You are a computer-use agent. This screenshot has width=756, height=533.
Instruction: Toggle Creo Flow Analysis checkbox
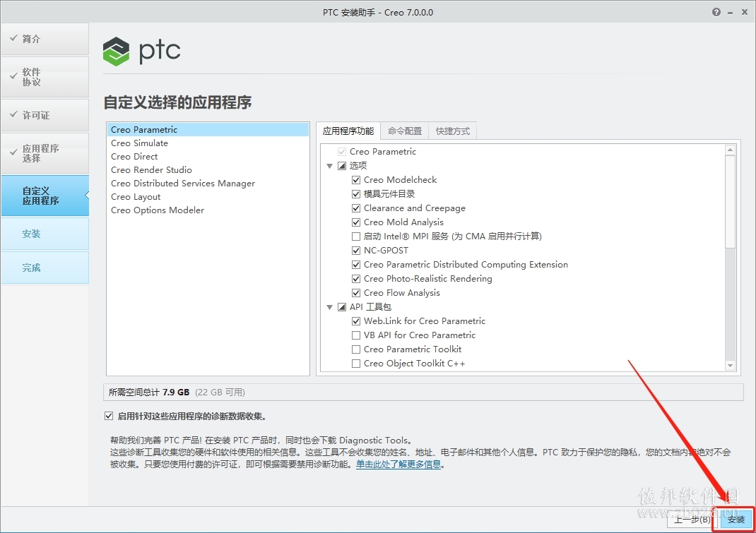(356, 293)
